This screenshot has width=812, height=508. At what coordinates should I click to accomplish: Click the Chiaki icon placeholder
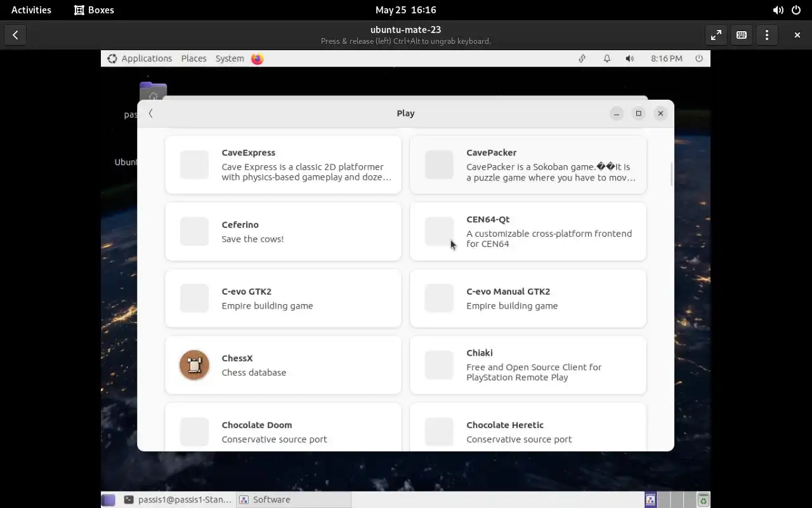pyautogui.click(x=439, y=365)
